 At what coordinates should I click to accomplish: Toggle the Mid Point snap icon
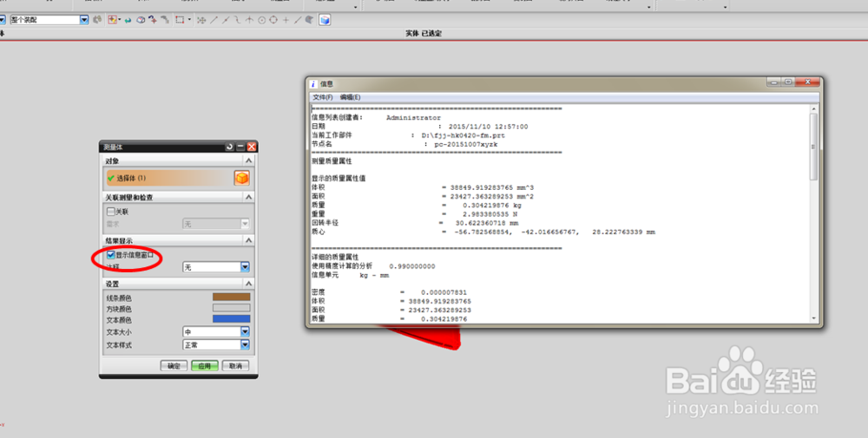point(226,20)
